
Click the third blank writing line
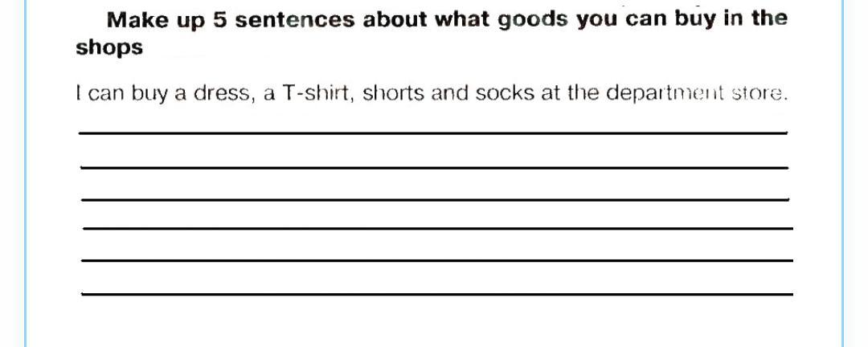(435, 199)
